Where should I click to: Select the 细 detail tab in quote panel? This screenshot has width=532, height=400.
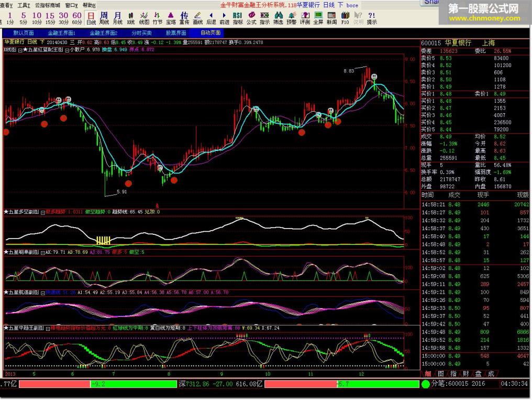[428, 374]
